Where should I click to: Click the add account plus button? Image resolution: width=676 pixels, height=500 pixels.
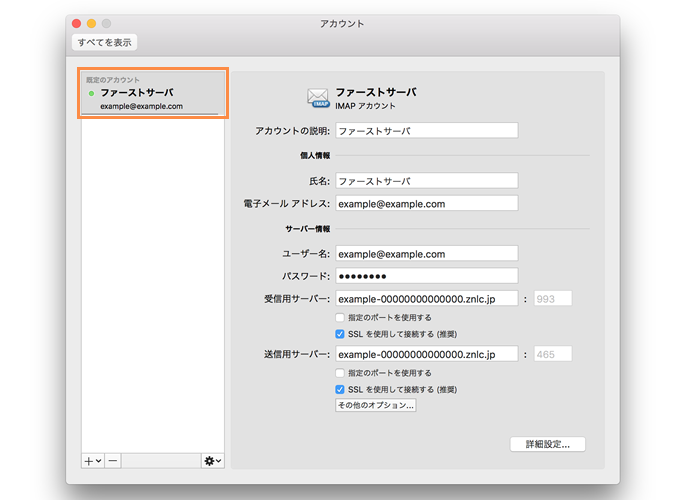coord(93,461)
